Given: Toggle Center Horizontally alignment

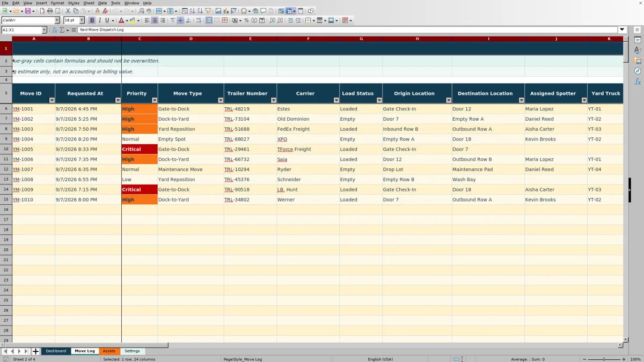Looking at the screenshot, I should [155, 20].
